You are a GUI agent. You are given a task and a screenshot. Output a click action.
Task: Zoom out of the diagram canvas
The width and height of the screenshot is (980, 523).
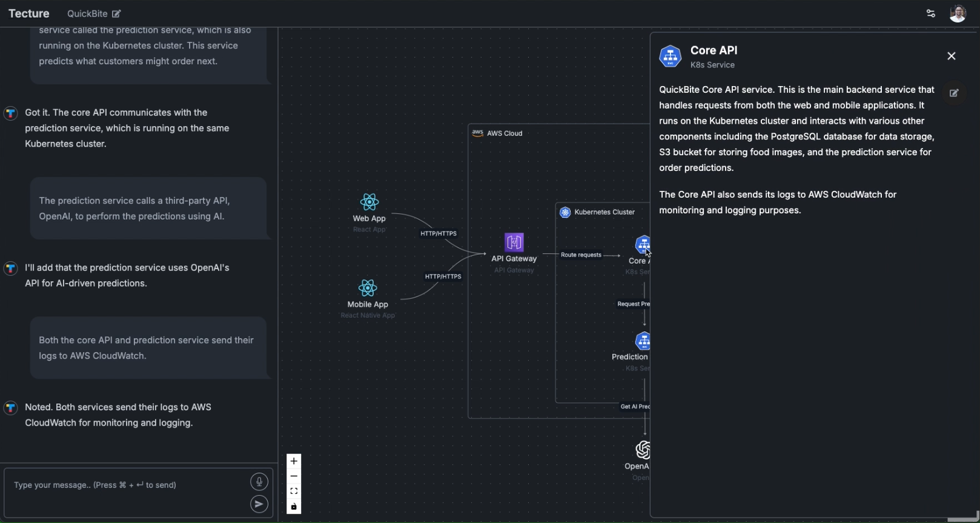(x=294, y=476)
